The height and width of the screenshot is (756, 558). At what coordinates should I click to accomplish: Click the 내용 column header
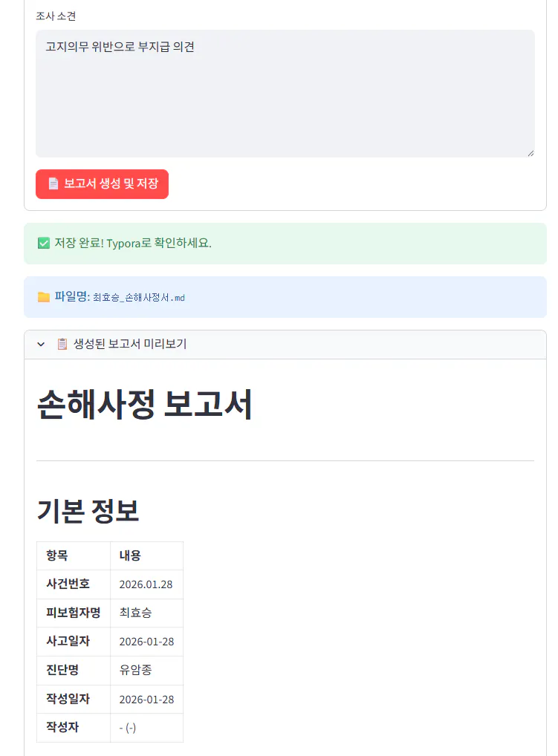(x=130, y=555)
